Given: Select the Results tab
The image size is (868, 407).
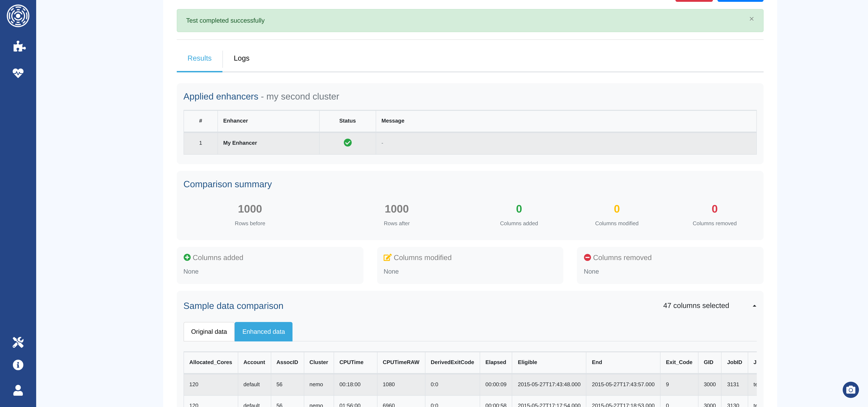Looking at the screenshot, I should pyautogui.click(x=199, y=58).
